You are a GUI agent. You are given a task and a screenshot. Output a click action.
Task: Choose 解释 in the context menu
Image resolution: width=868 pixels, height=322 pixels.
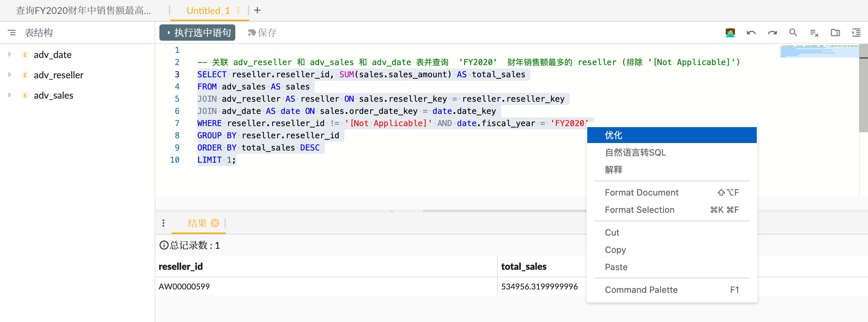point(613,169)
